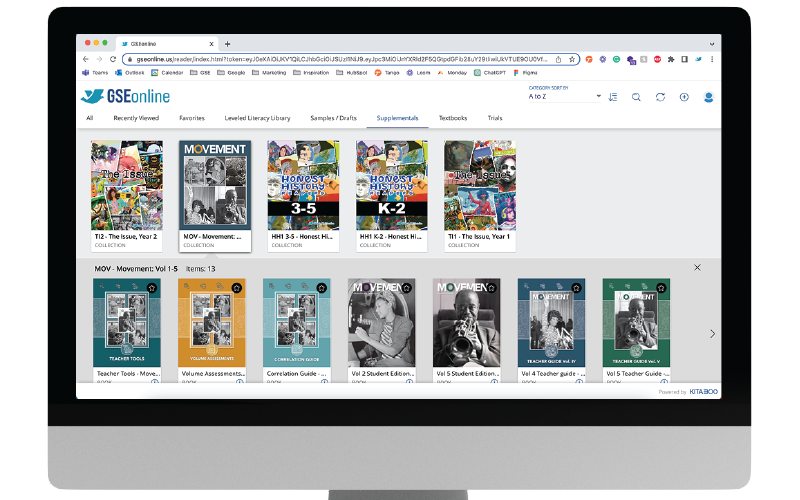The height and width of the screenshot is (500, 800).
Task: Click the GSEonline logo
Action: [x=126, y=96]
